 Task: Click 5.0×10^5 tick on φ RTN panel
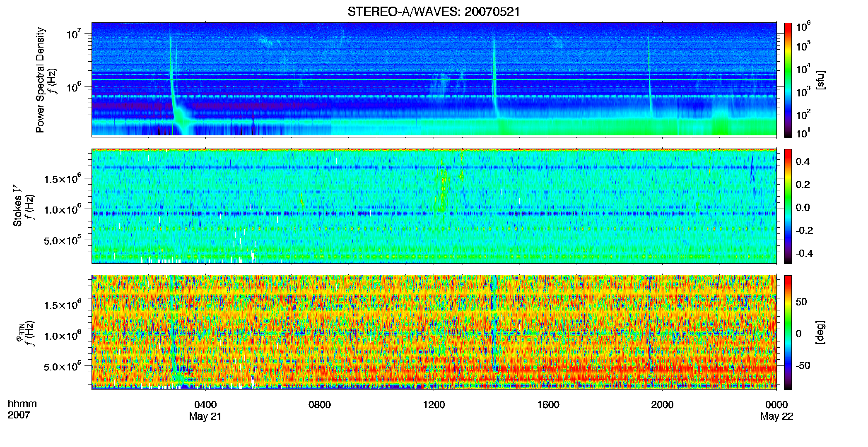coord(63,366)
